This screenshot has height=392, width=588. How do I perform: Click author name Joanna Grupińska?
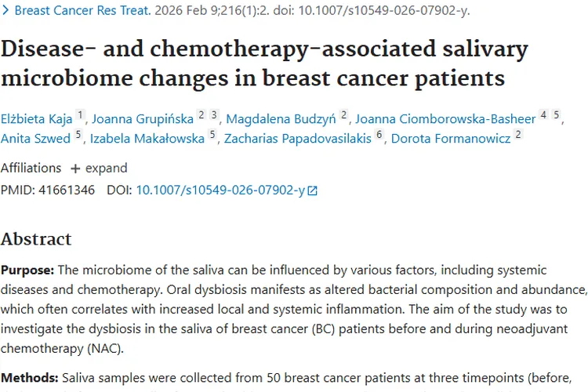[142, 119]
